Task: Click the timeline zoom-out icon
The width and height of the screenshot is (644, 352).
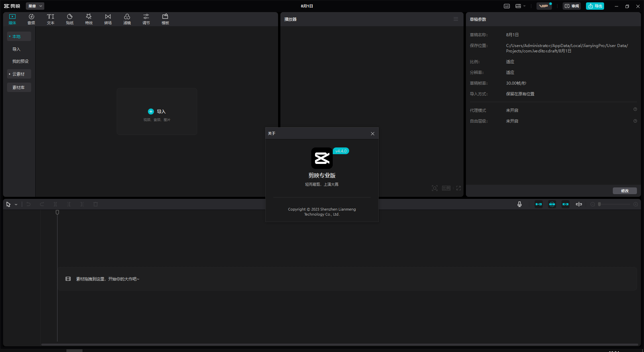Action: pyautogui.click(x=593, y=204)
